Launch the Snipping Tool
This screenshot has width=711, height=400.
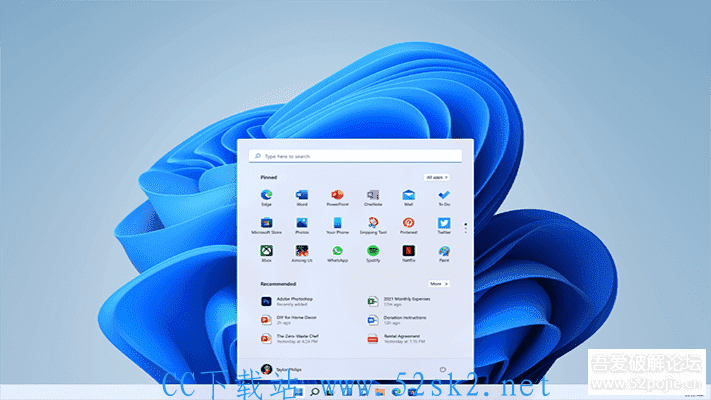pyautogui.click(x=373, y=225)
